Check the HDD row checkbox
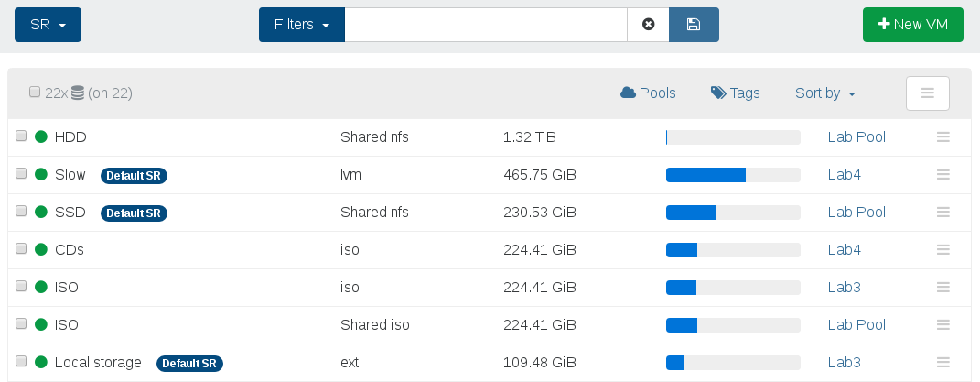Image resolution: width=980 pixels, height=382 pixels. [x=21, y=136]
